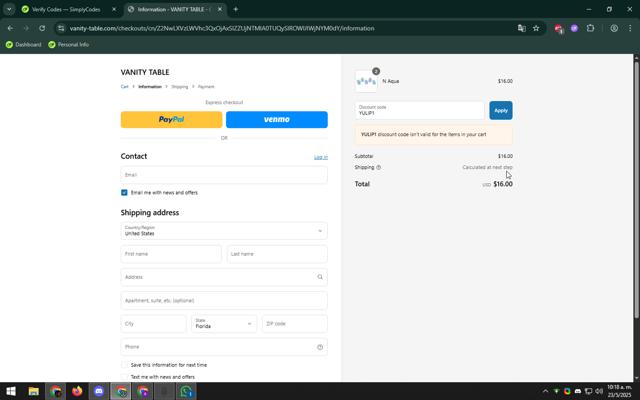Viewport: 640px width, 400px height.
Task: Open Discord from the taskbar
Action: [99, 391]
